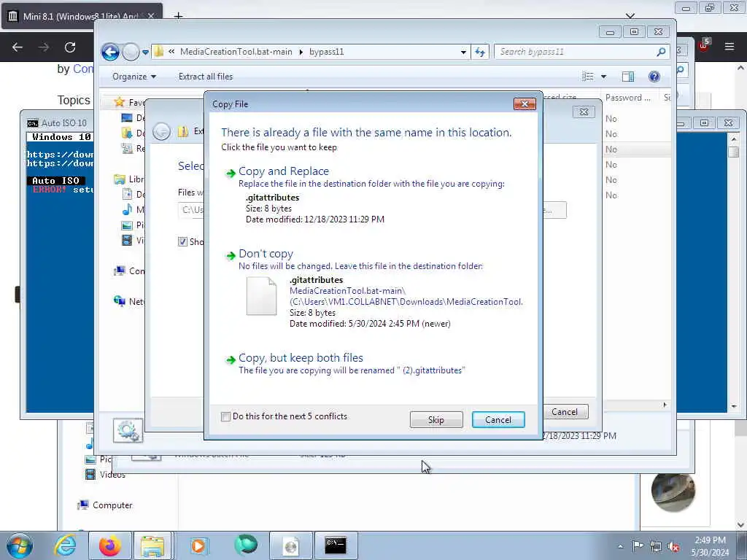Image resolution: width=747 pixels, height=560 pixels.
Task: Open command prompt taskbar icon
Action: (x=336, y=545)
